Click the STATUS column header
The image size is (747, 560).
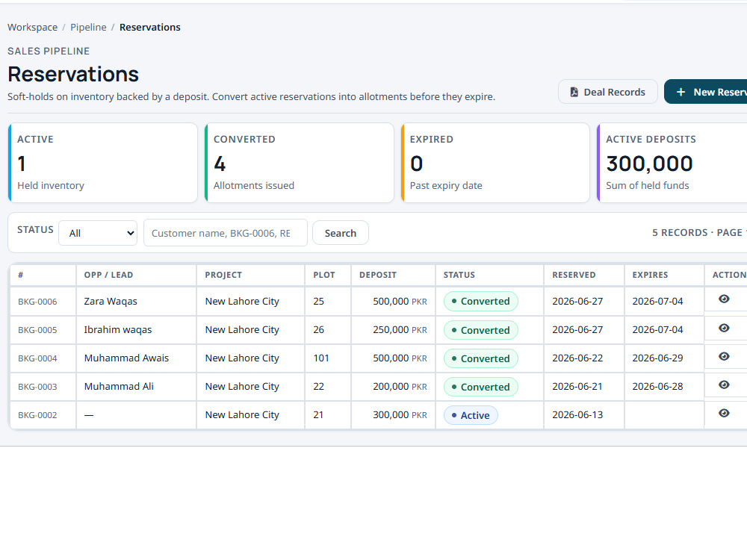coord(459,275)
